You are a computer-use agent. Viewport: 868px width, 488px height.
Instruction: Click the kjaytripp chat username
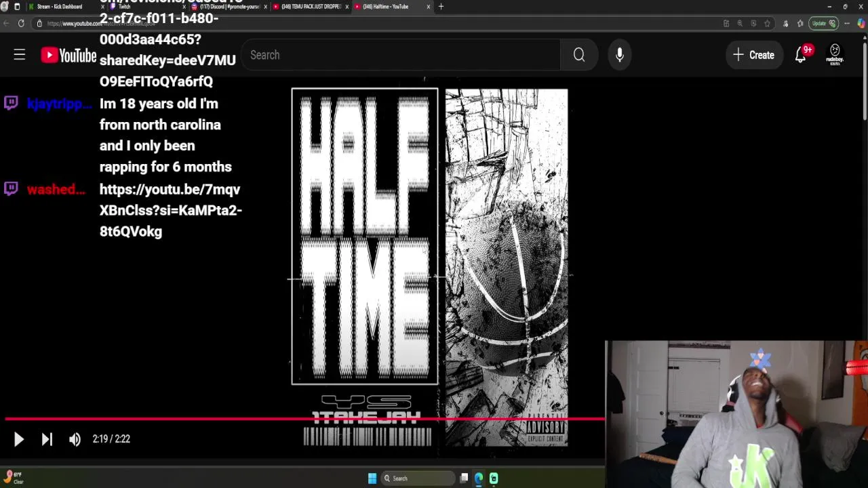pos(59,104)
